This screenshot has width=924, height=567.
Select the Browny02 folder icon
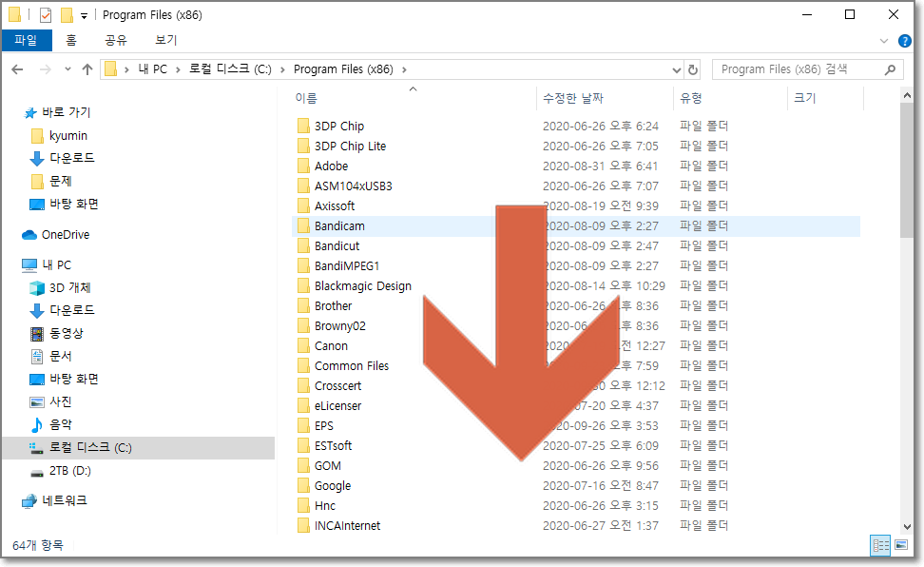303,325
